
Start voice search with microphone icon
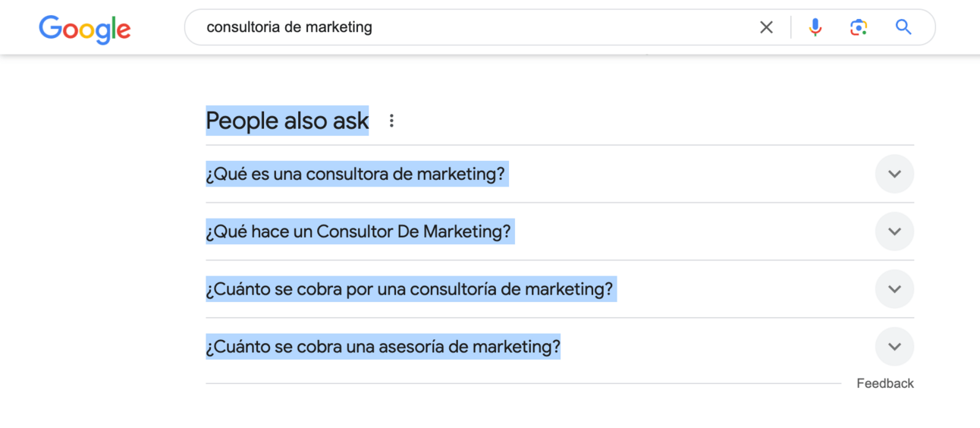[815, 27]
